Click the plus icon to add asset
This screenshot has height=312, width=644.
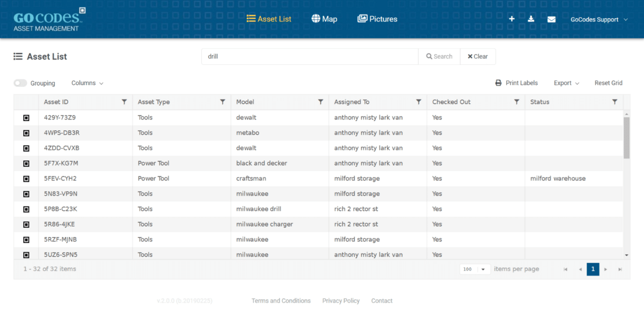[x=512, y=19]
